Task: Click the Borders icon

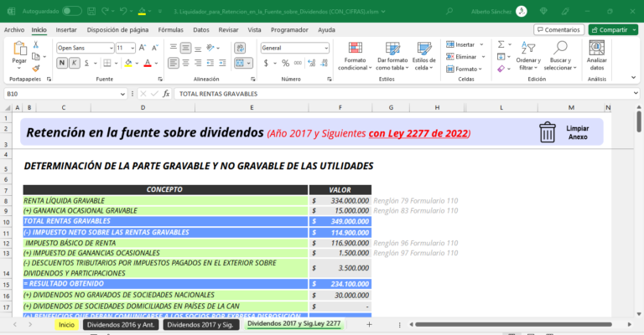Action: pos(107,63)
